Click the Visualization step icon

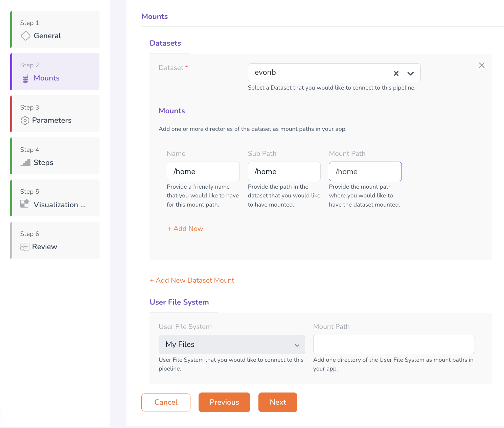25,204
